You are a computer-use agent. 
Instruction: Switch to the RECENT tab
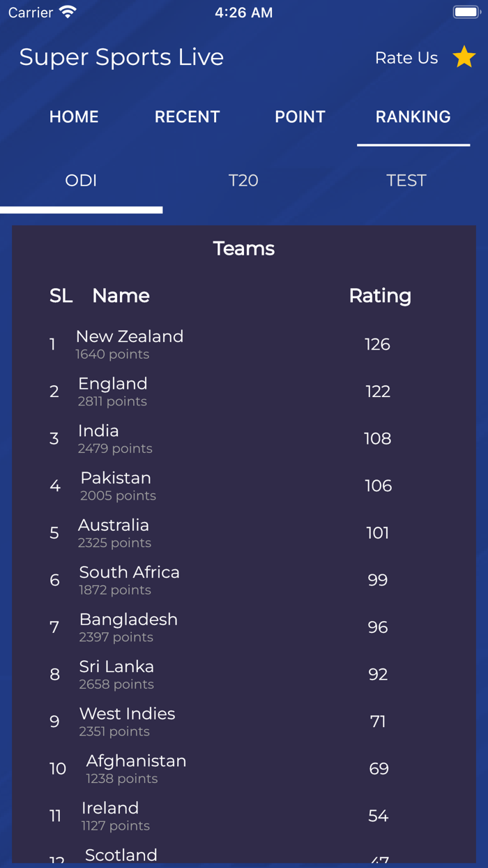187,117
